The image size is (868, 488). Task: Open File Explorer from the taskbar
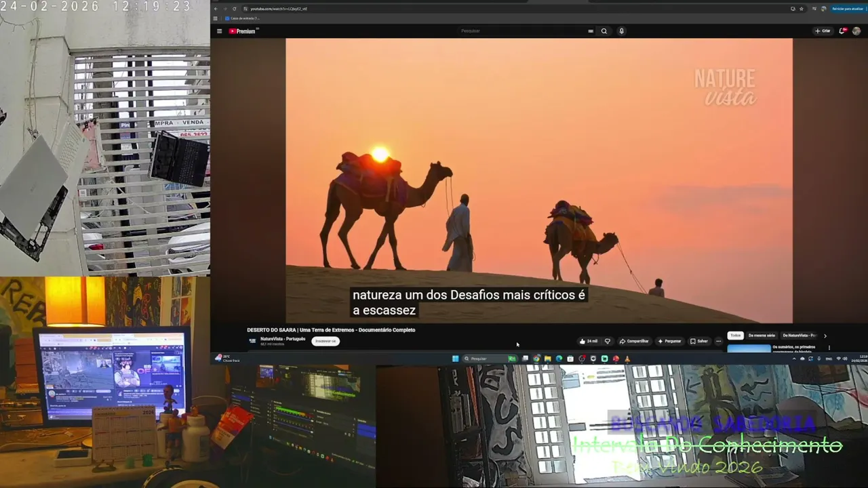click(x=548, y=359)
